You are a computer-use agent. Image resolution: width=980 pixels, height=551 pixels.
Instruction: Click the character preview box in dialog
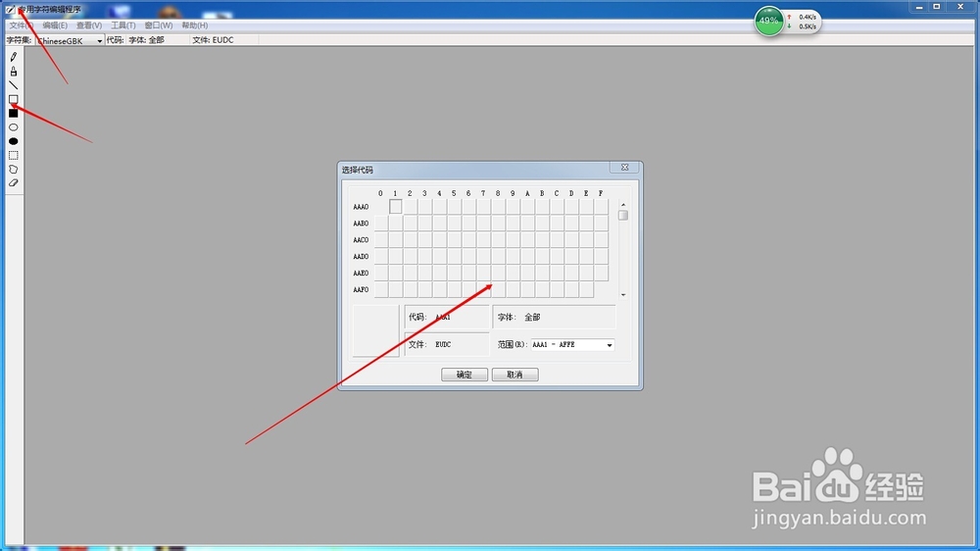pyautogui.click(x=375, y=330)
